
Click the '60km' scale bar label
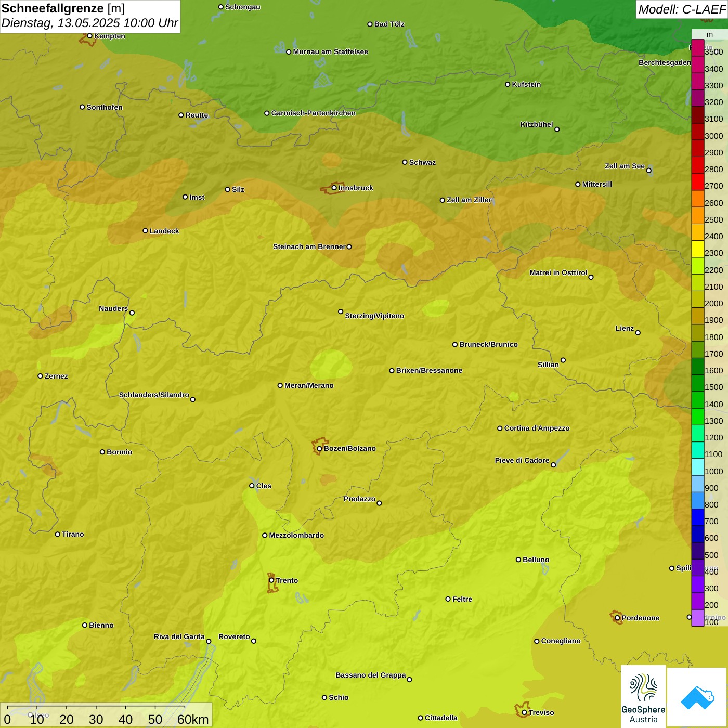tap(193, 719)
